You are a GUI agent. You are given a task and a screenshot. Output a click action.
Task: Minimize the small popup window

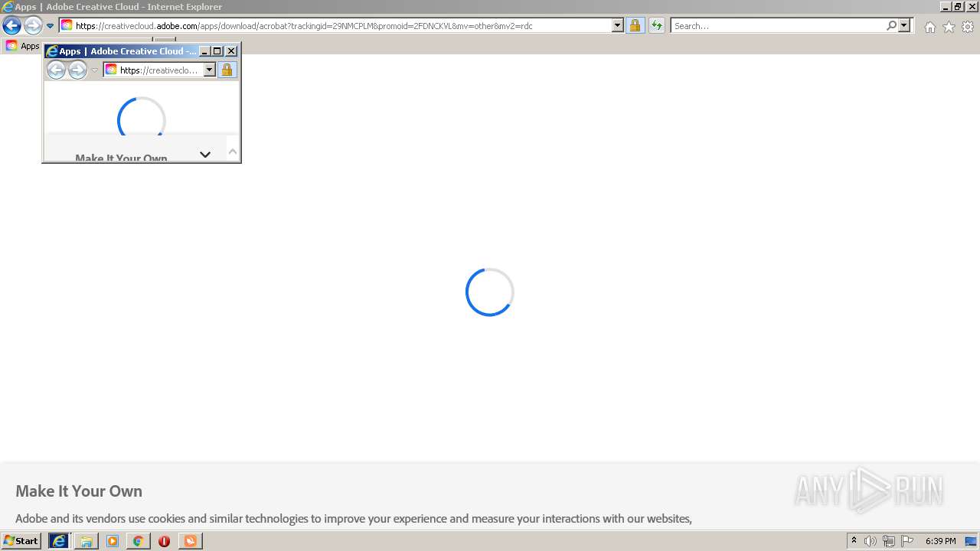[x=204, y=51]
